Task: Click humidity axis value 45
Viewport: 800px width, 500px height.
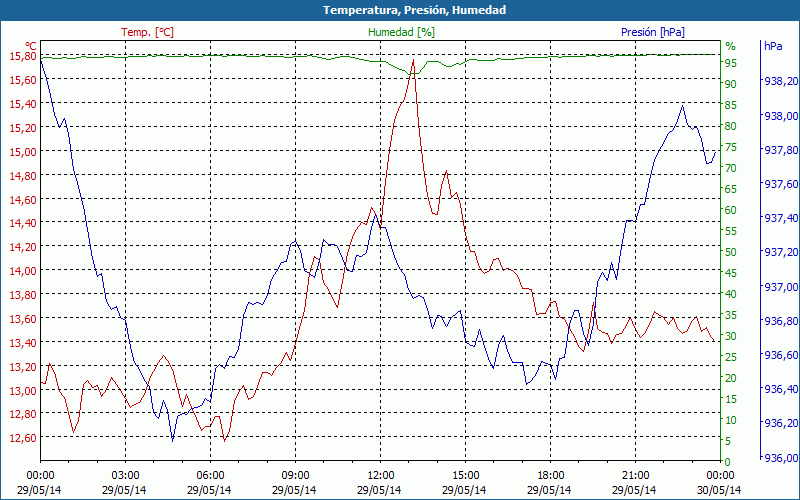Action: click(731, 273)
